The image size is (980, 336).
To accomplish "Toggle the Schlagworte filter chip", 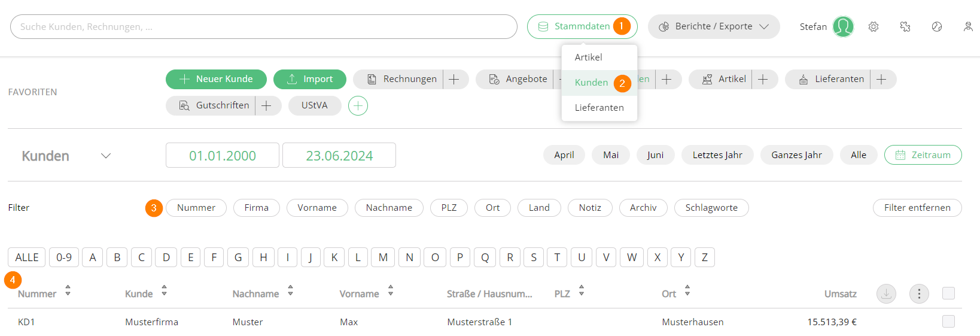I will point(711,208).
